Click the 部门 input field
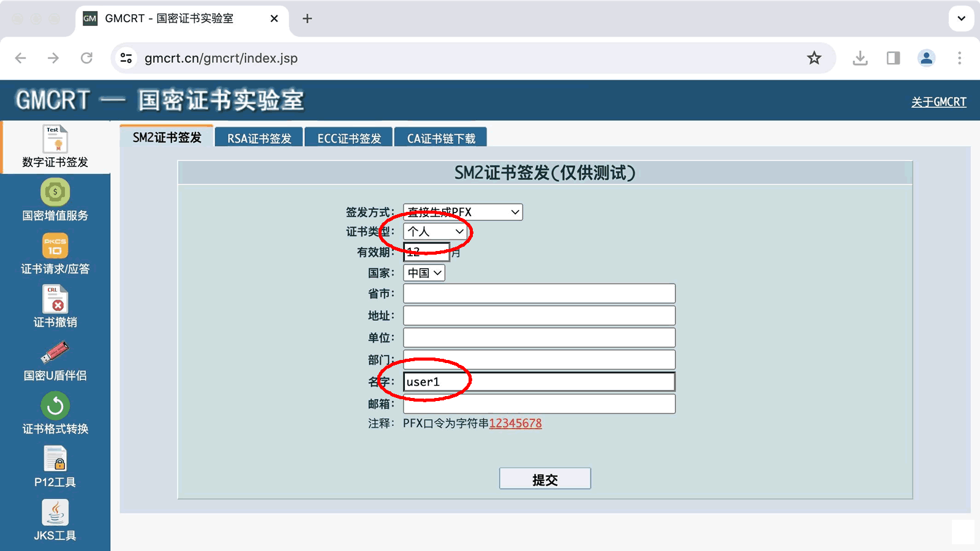The width and height of the screenshot is (980, 551). coord(539,359)
